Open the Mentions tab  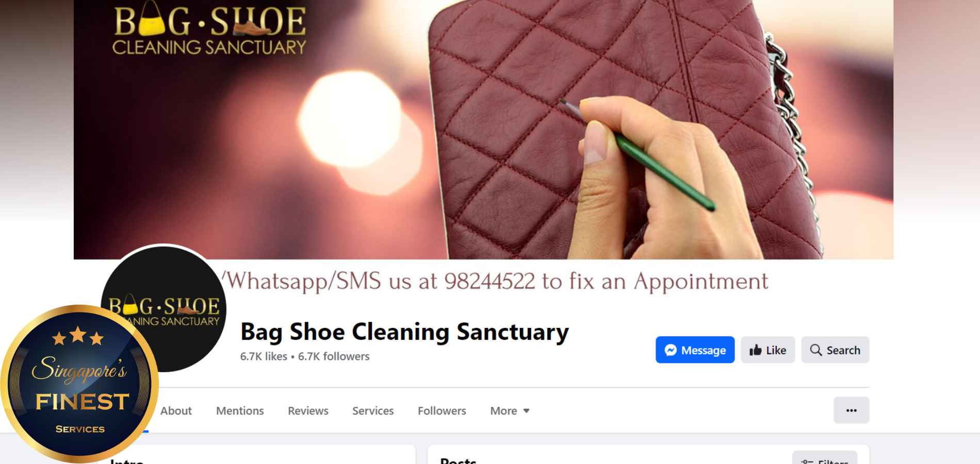pos(240,411)
